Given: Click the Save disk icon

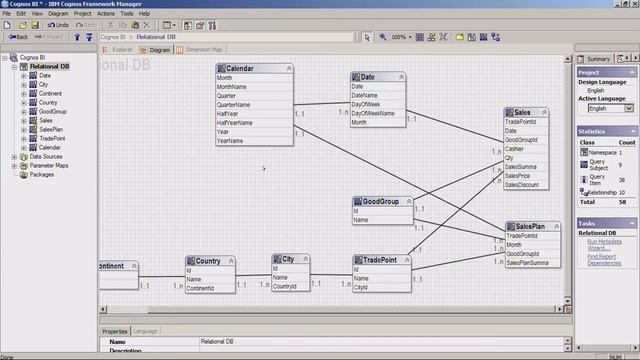Looking at the screenshot, I should point(35,25).
